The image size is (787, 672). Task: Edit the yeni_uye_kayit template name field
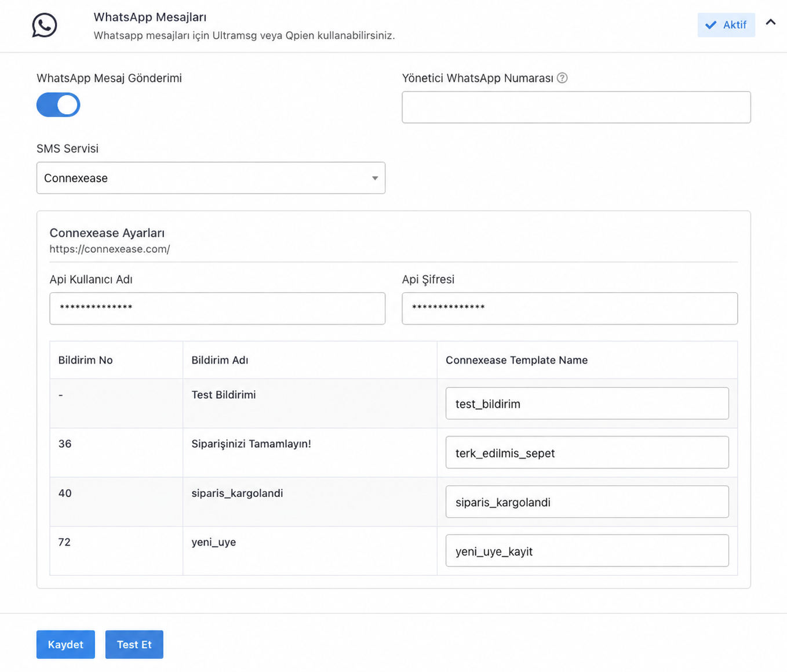click(587, 551)
